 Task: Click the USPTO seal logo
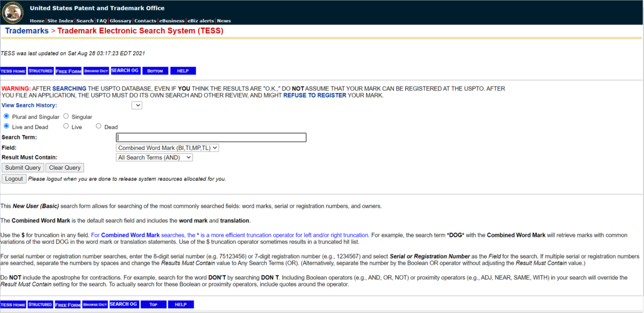(13, 12)
